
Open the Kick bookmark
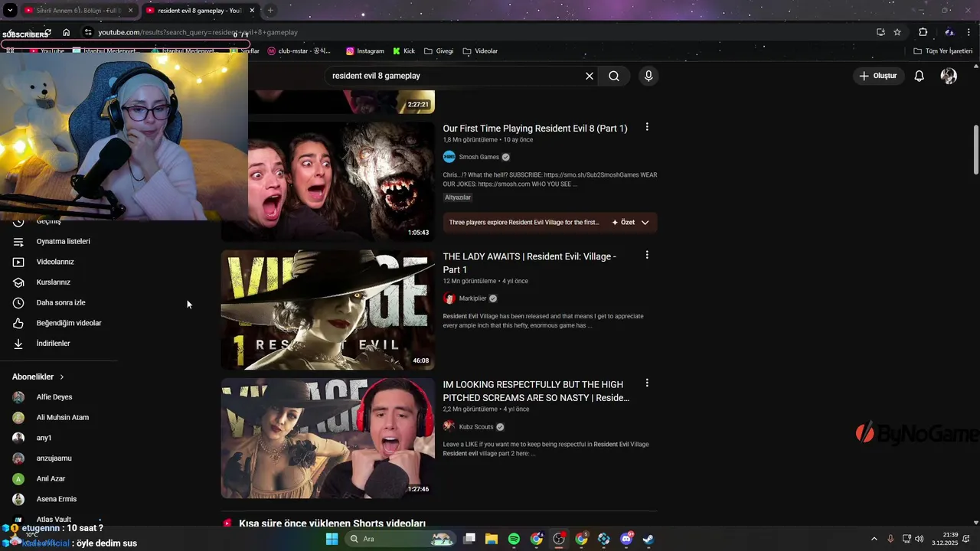click(x=404, y=51)
